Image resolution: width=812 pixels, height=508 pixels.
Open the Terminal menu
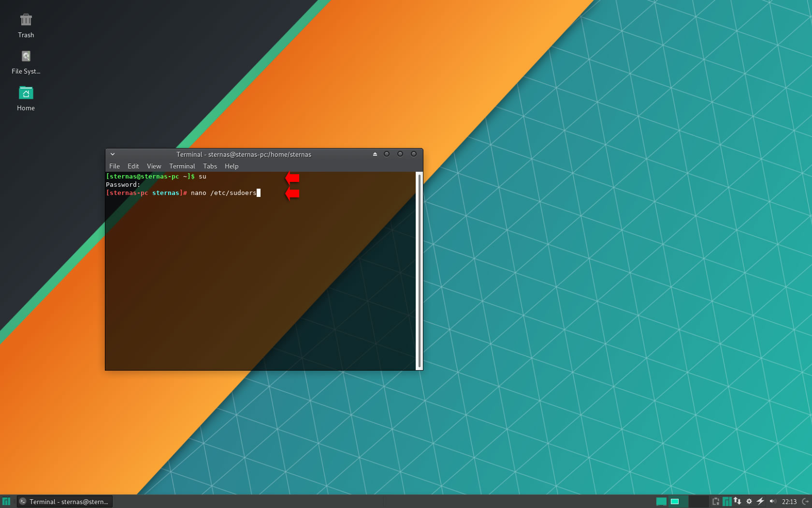coord(182,166)
